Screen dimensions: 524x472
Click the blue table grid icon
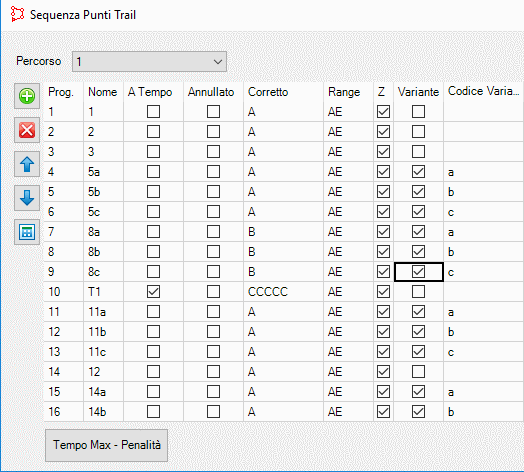pos(27,232)
